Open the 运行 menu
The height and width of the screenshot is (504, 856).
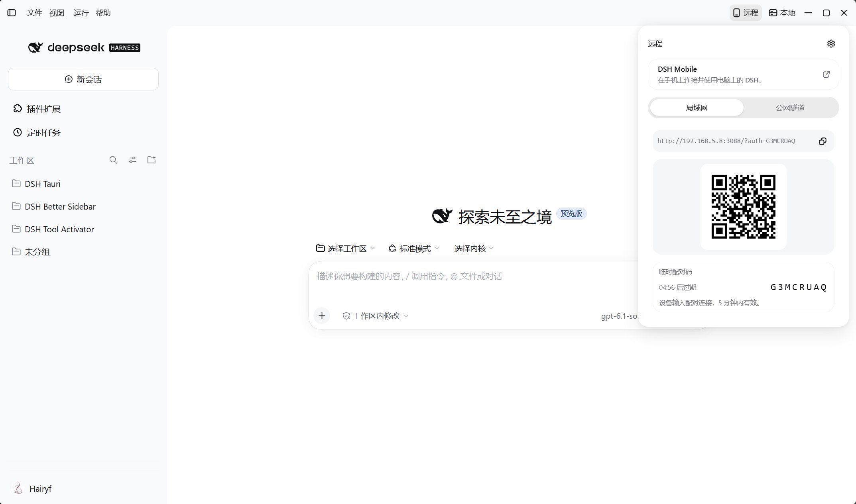[x=81, y=13]
